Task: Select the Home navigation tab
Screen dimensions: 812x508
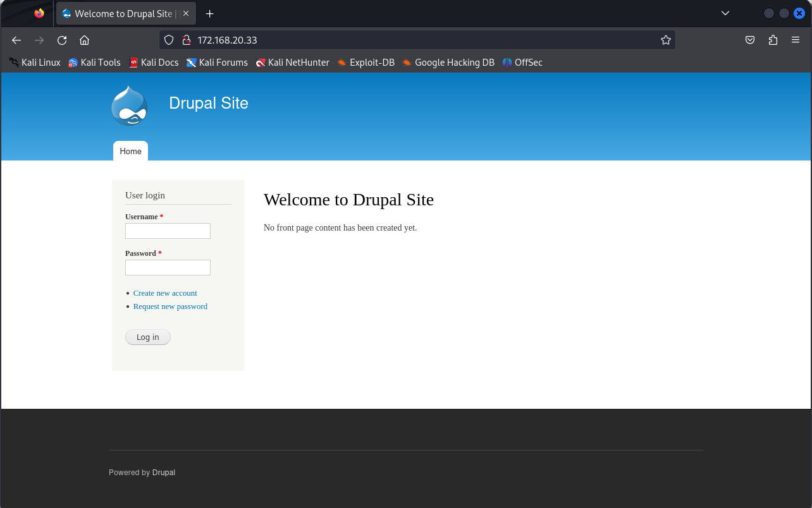Action: pyautogui.click(x=130, y=151)
